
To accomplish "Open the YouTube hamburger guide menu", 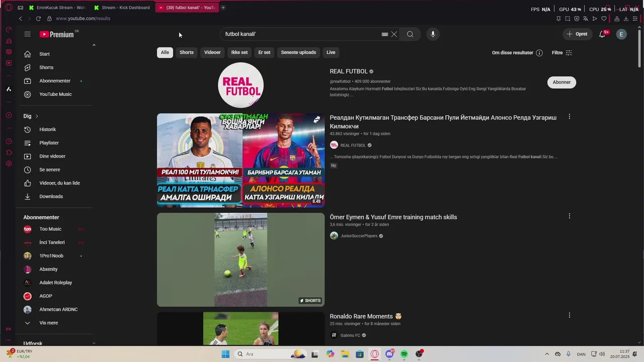I will click(x=28, y=34).
